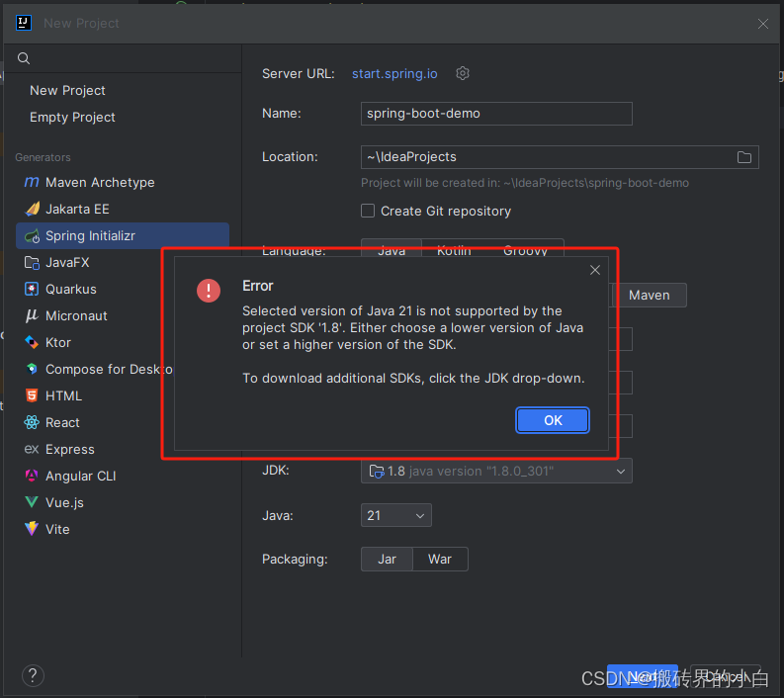Choose the React generator
This screenshot has width=784, height=698.
coord(62,422)
